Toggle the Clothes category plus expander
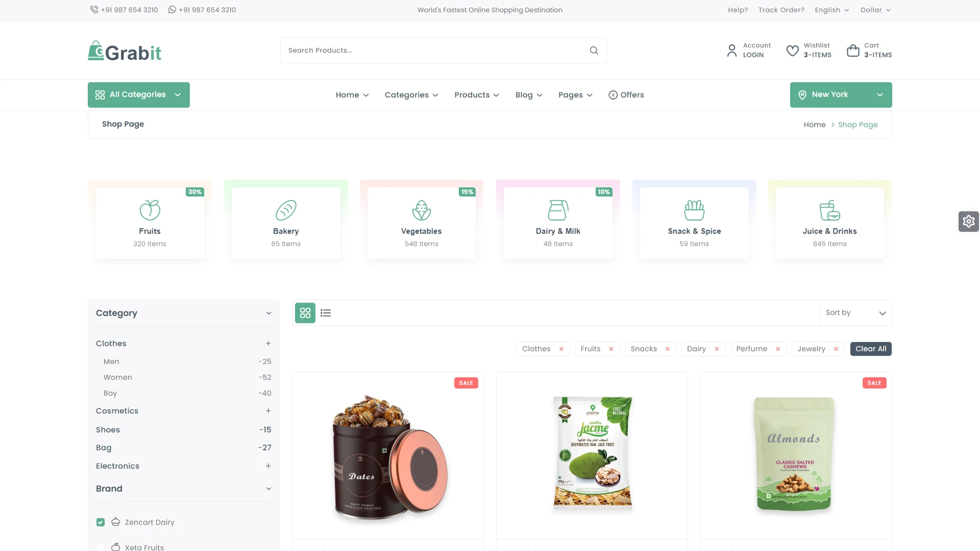The width and height of the screenshot is (980, 551). coord(268,343)
